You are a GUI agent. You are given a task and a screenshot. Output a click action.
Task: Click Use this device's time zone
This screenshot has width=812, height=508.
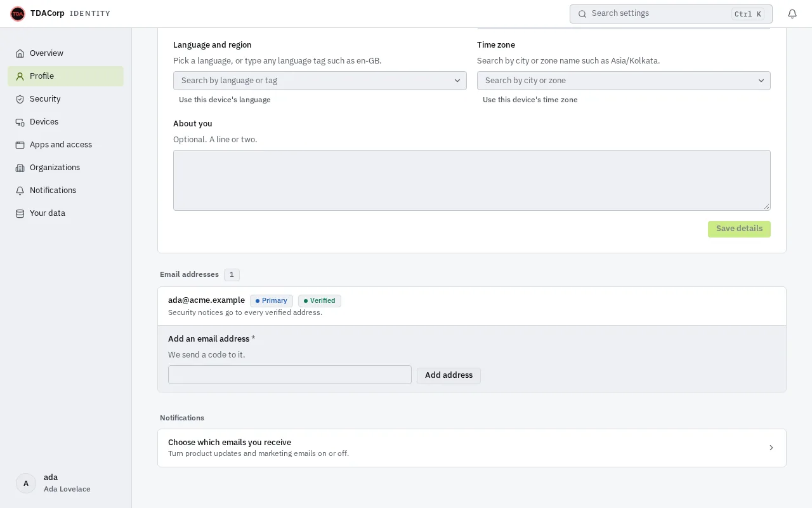(530, 100)
